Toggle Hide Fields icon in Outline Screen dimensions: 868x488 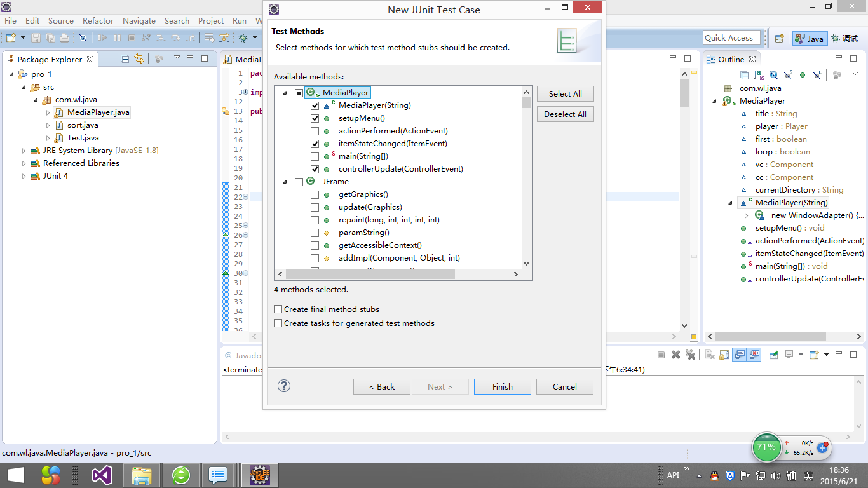pyautogui.click(x=773, y=75)
